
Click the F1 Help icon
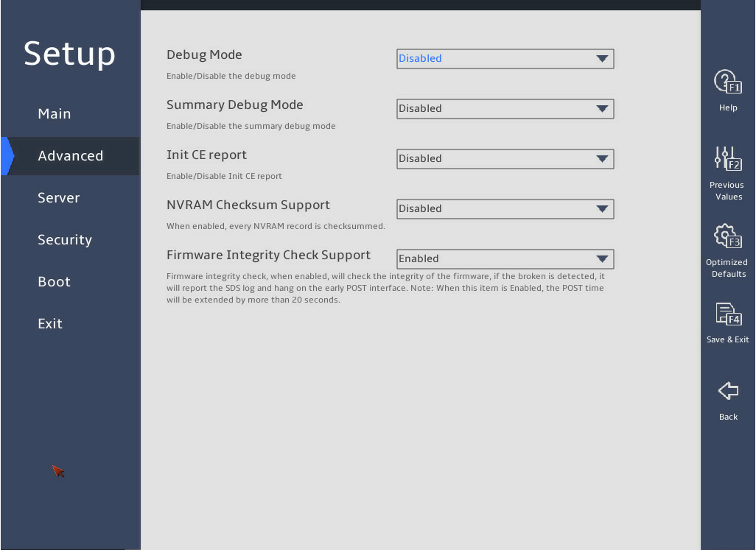point(727,82)
